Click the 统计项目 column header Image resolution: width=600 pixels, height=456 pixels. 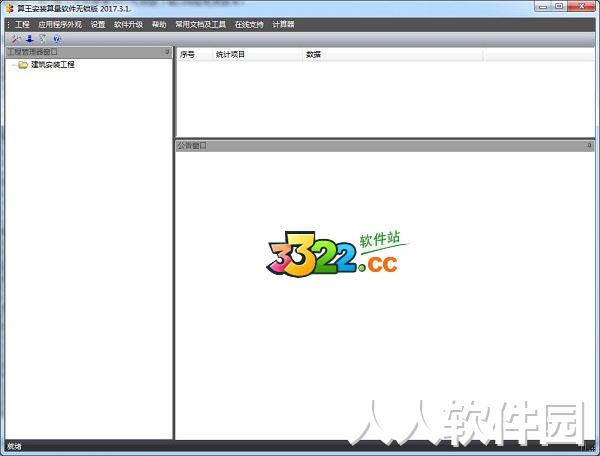pos(257,55)
